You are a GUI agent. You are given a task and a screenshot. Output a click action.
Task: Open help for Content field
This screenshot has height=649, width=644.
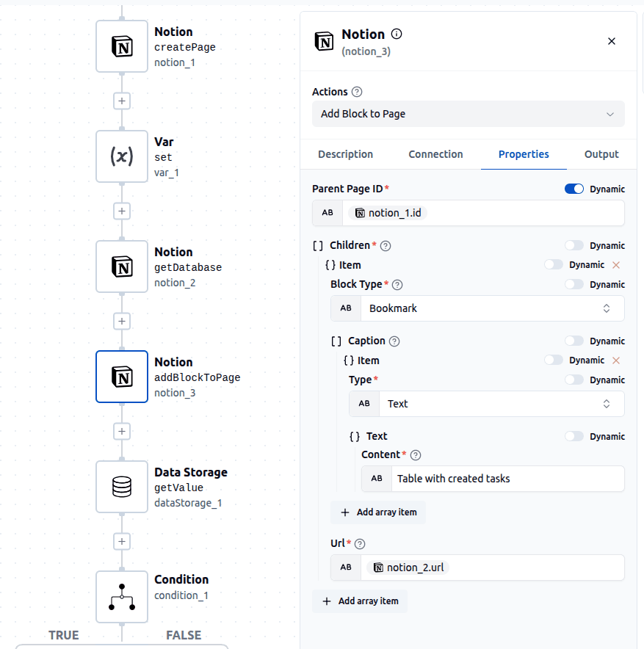[416, 455]
